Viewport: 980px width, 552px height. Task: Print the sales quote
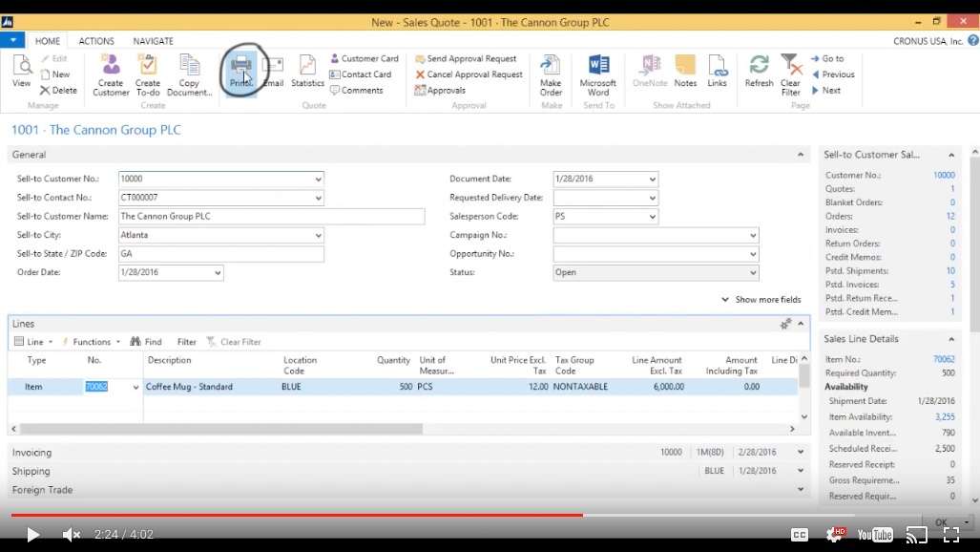coord(241,72)
